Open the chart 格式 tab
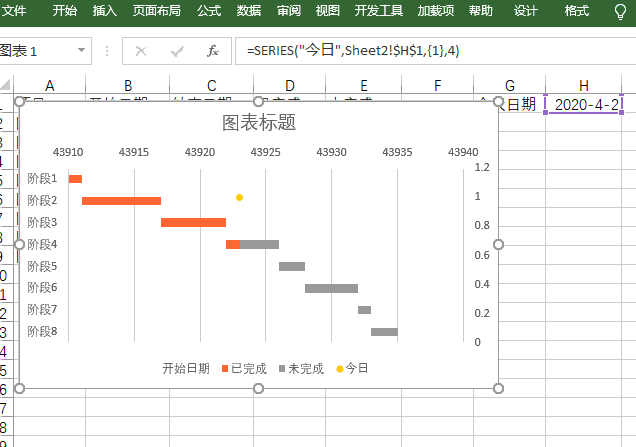This screenshot has height=447, width=636. pyautogui.click(x=576, y=11)
